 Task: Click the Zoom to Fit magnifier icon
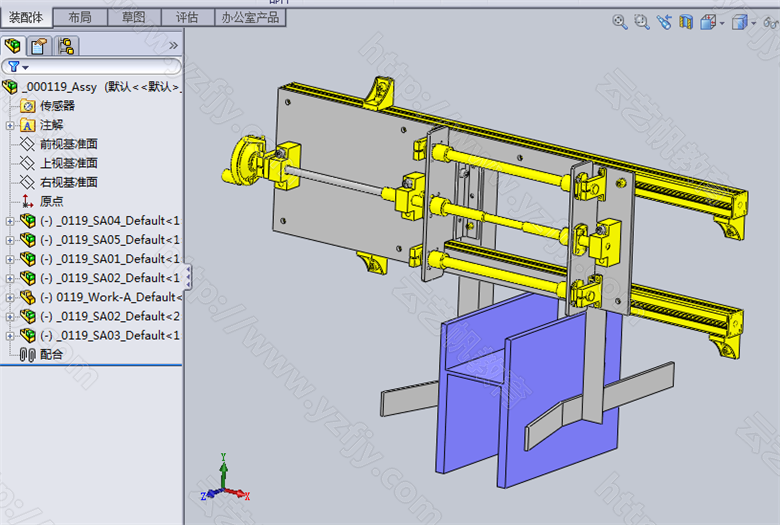coord(619,22)
